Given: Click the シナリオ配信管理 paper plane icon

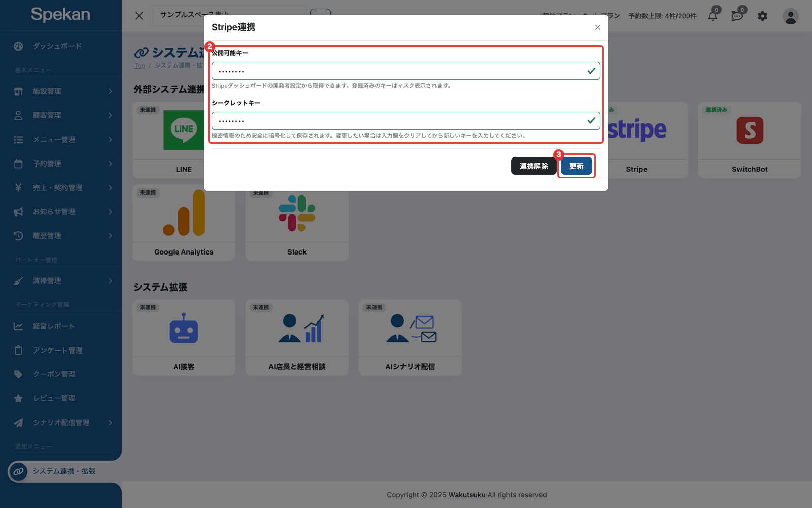Looking at the screenshot, I should point(18,423).
